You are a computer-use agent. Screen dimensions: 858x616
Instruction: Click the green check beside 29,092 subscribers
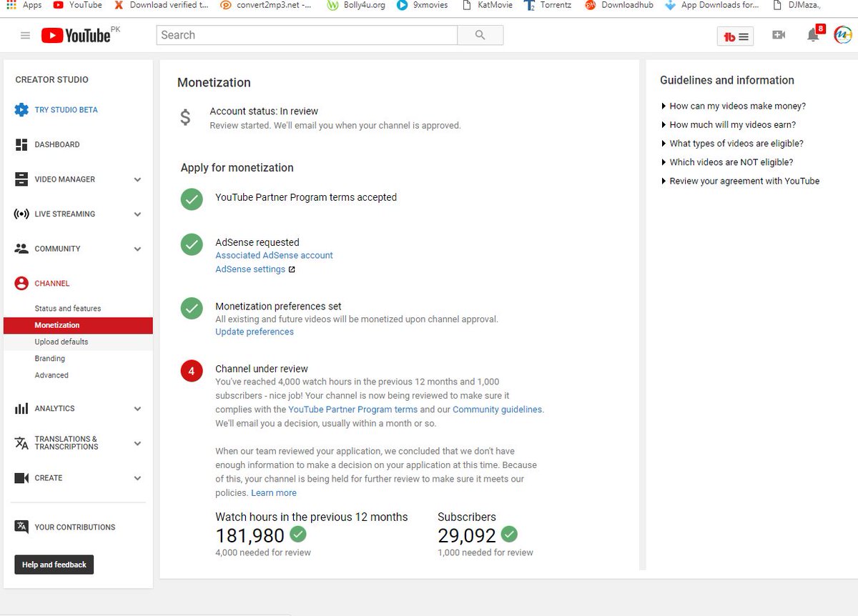[509, 534]
